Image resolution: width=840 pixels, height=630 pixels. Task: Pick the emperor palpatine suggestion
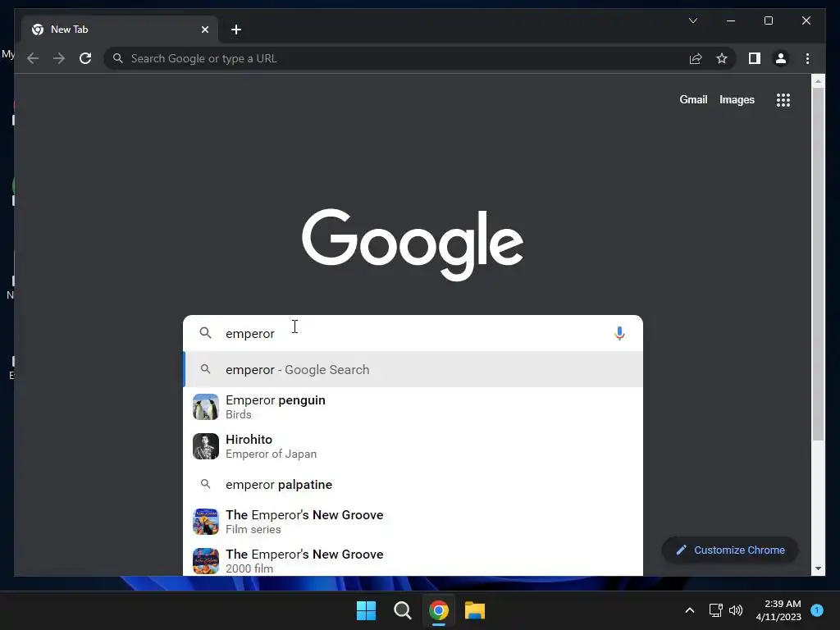413,484
